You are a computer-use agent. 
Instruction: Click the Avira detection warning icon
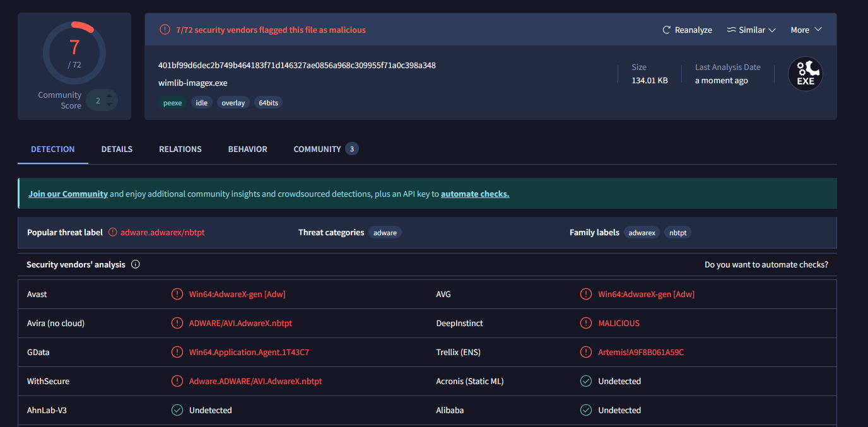tap(177, 323)
